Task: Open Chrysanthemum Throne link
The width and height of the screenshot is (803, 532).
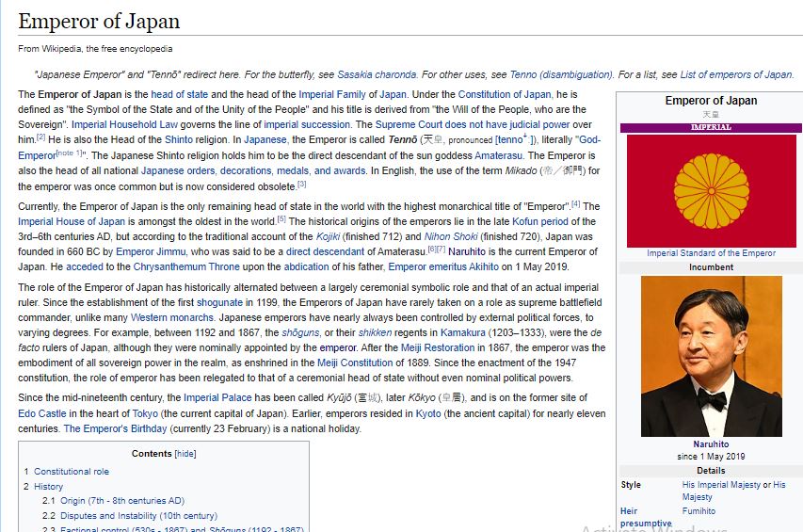Action: click(x=186, y=267)
